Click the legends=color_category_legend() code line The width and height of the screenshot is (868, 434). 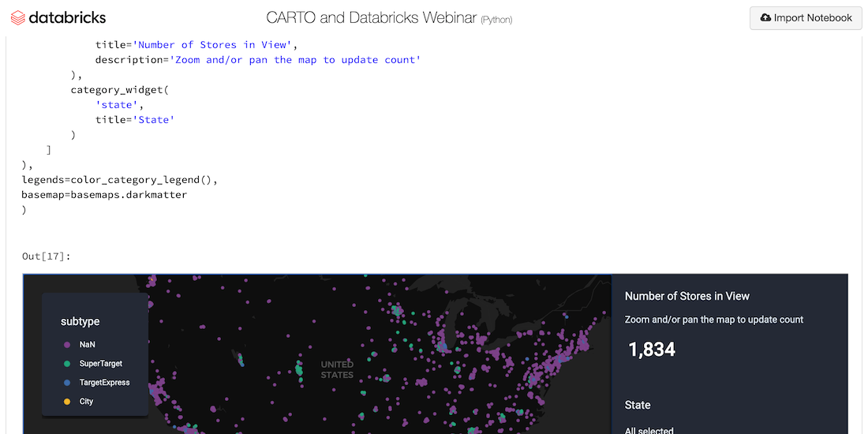(118, 180)
